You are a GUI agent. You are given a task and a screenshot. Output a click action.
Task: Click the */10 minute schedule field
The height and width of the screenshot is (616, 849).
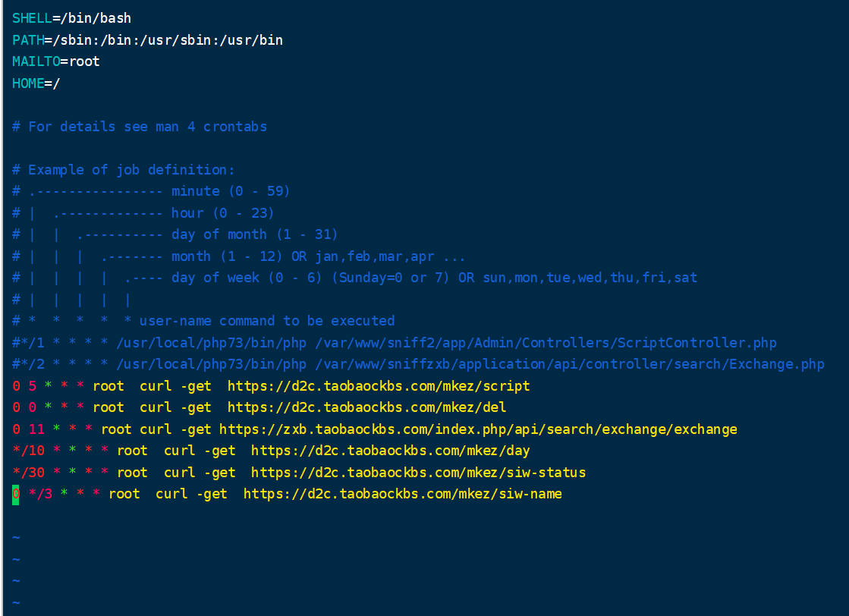pos(28,451)
